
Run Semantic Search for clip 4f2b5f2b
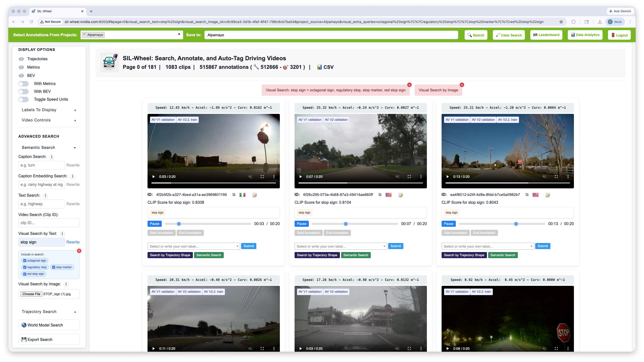tap(209, 255)
